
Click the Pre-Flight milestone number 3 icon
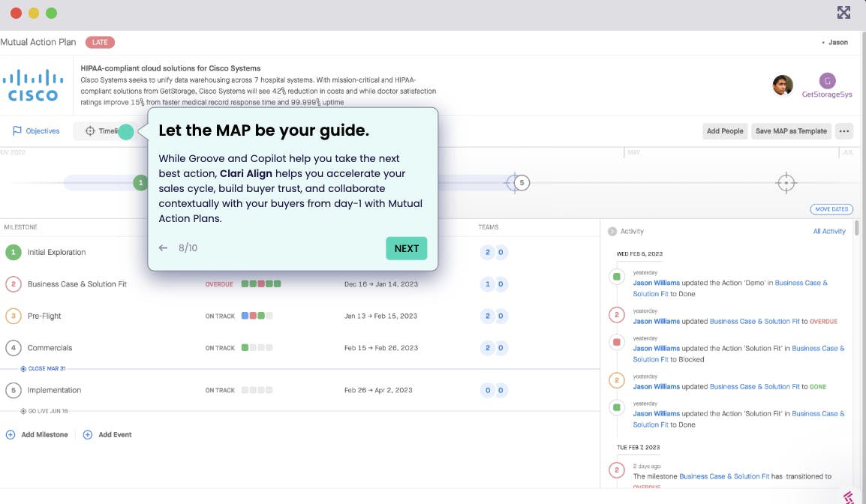click(x=14, y=316)
